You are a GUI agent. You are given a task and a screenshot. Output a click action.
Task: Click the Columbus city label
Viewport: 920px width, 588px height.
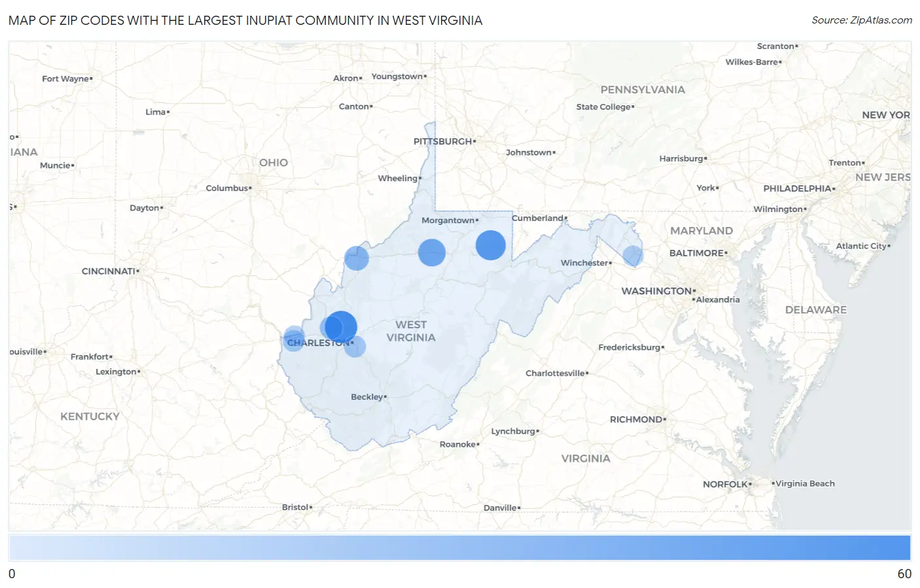click(227, 188)
